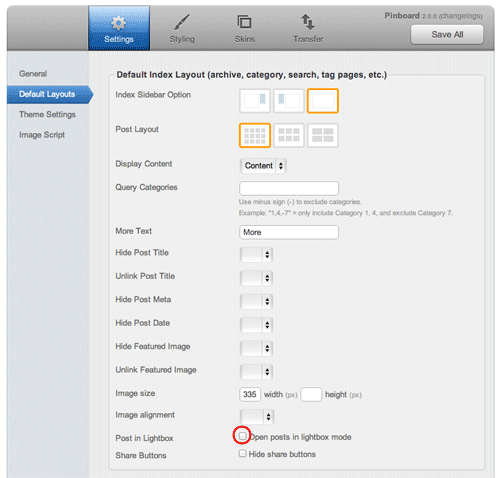This screenshot has width=500, height=478.
Task: Select the right-sidebar layout icon
Action: [255, 101]
